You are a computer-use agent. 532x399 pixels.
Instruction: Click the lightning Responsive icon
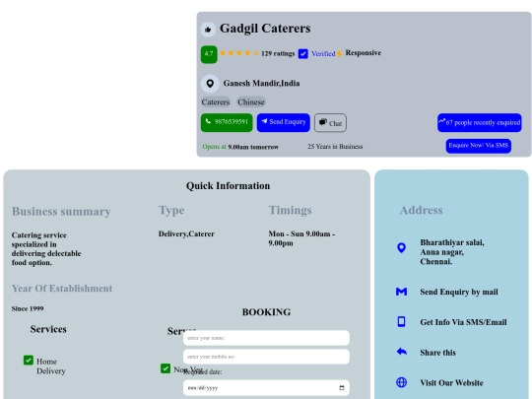[339, 54]
